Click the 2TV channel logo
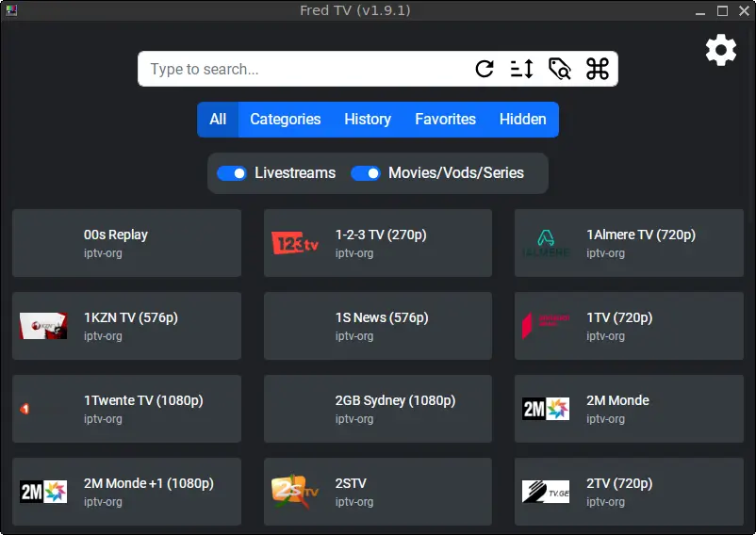 click(x=546, y=492)
